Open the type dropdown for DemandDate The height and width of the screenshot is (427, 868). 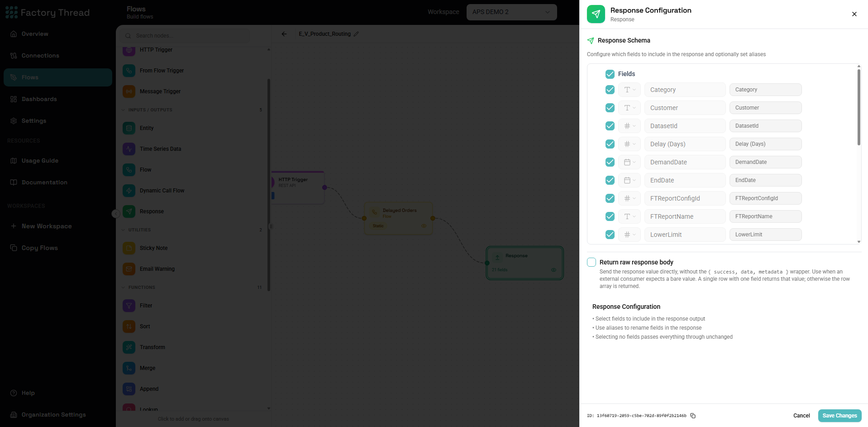tap(630, 162)
